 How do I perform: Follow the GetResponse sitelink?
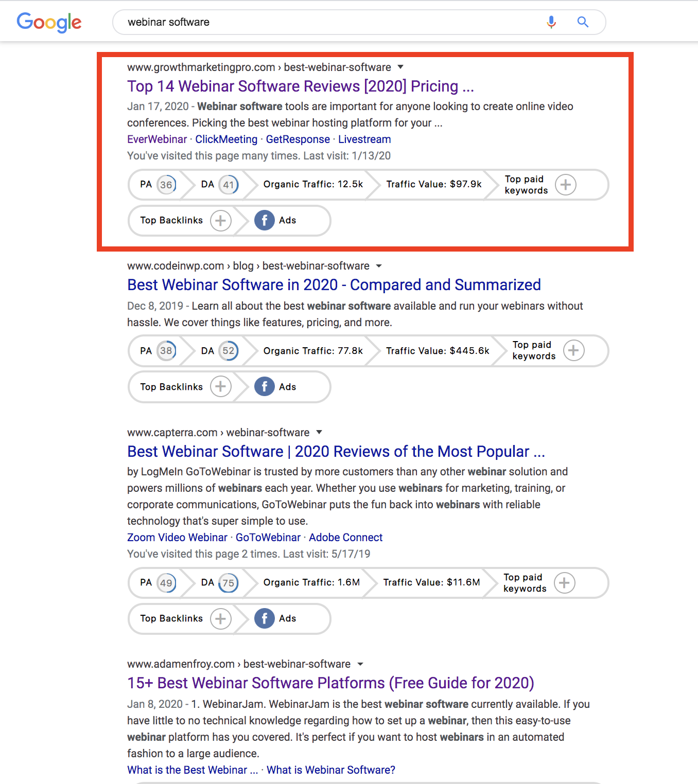(298, 139)
